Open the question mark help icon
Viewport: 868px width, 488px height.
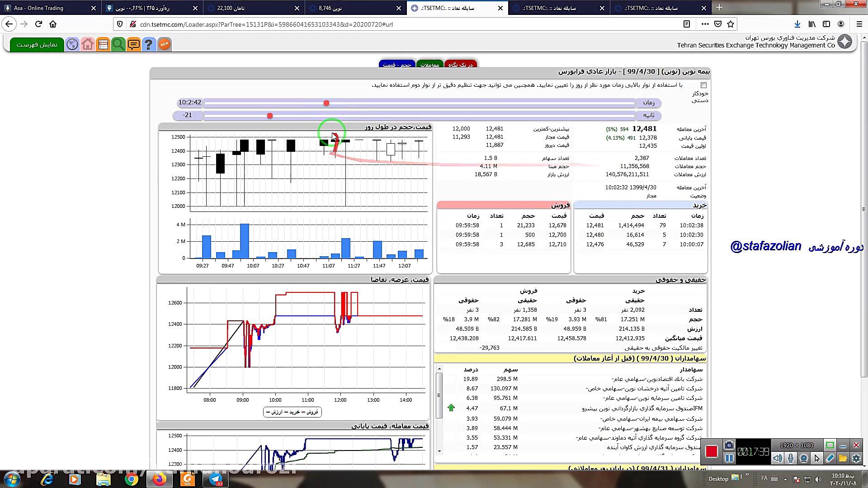[x=148, y=44]
